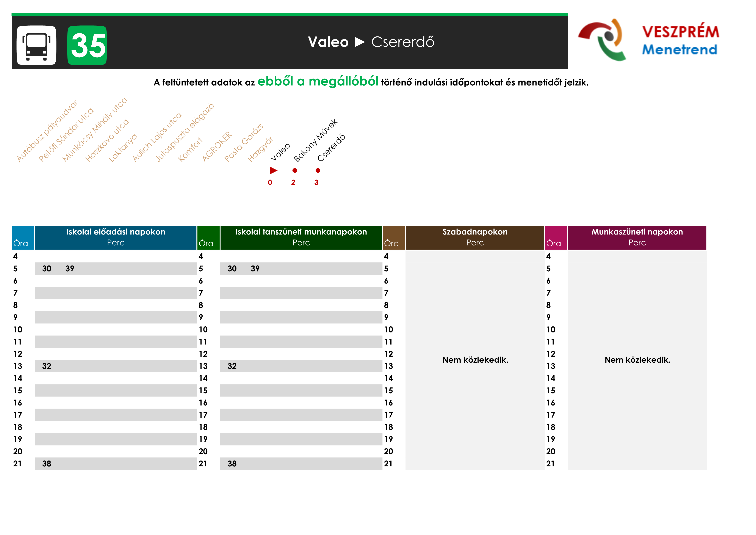
Task: Select the 'Haszkovo utca' stop label
Action: point(107,140)
